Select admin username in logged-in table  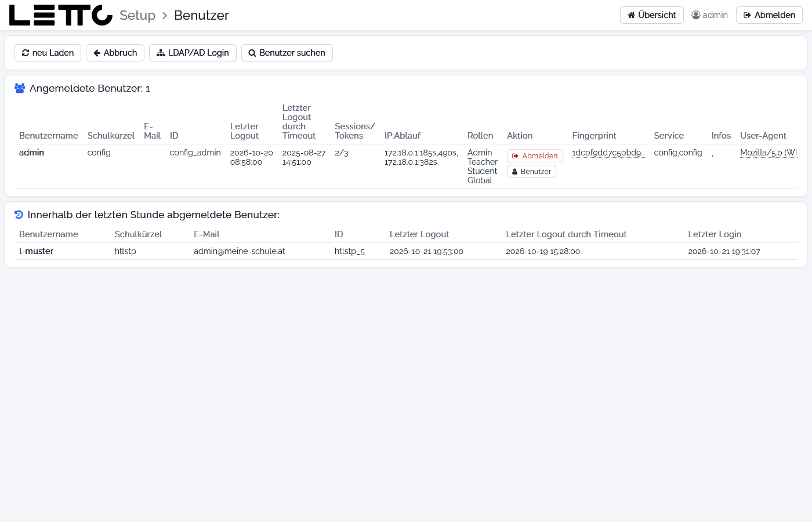[x=31, y=153]
